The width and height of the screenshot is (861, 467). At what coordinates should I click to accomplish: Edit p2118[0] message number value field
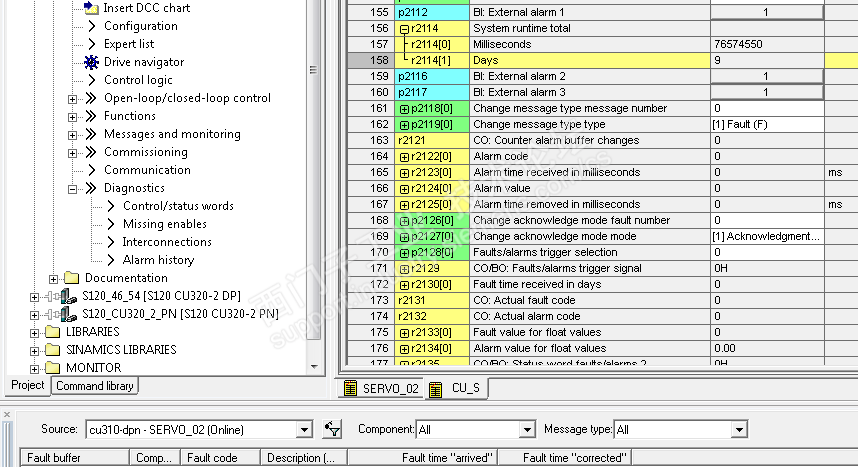click(767, 108)
